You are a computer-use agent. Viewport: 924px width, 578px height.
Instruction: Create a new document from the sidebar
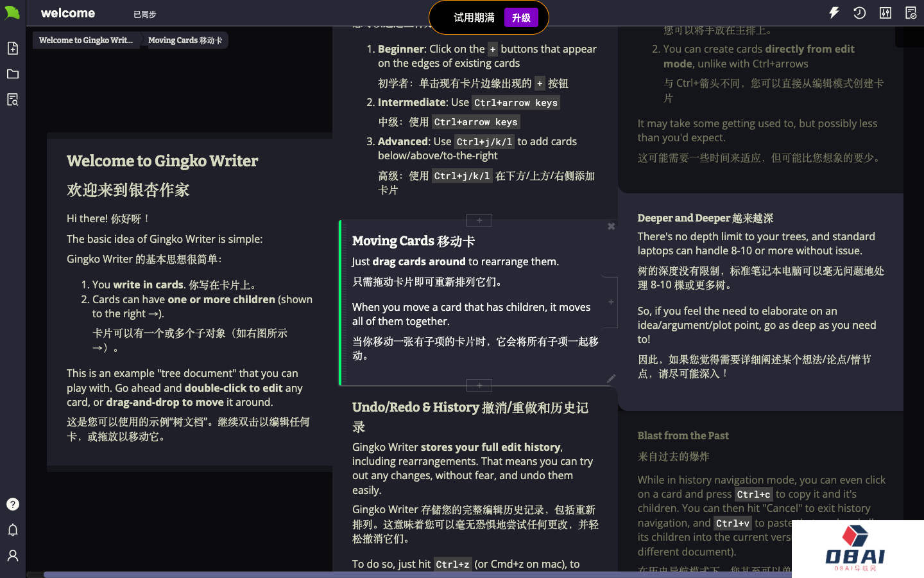click(12, 48)
